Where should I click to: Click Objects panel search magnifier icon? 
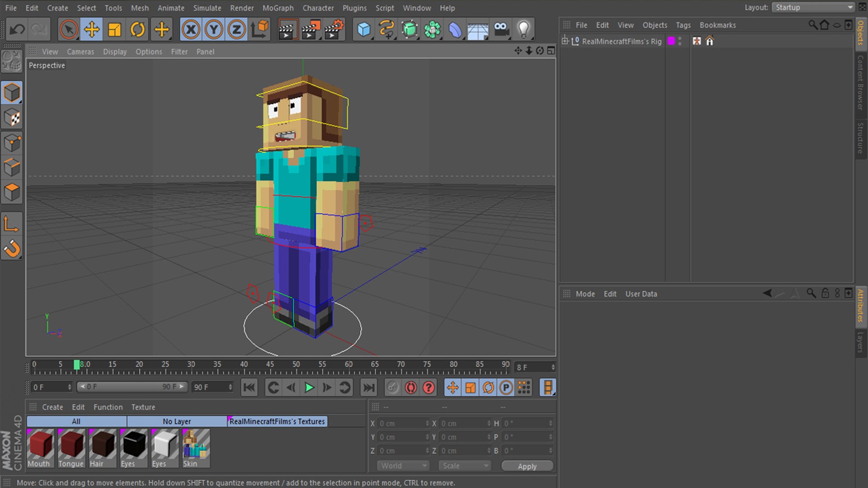(x=812, y=25)
